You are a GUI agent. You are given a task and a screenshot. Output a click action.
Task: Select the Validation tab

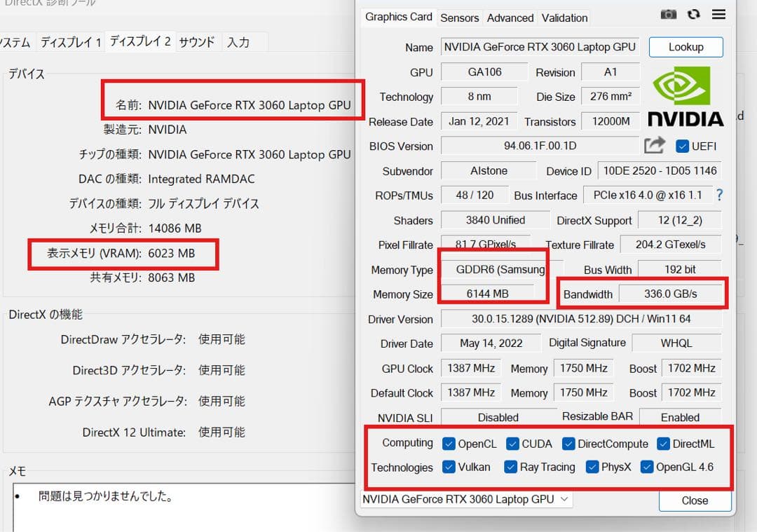coord(564,18)
